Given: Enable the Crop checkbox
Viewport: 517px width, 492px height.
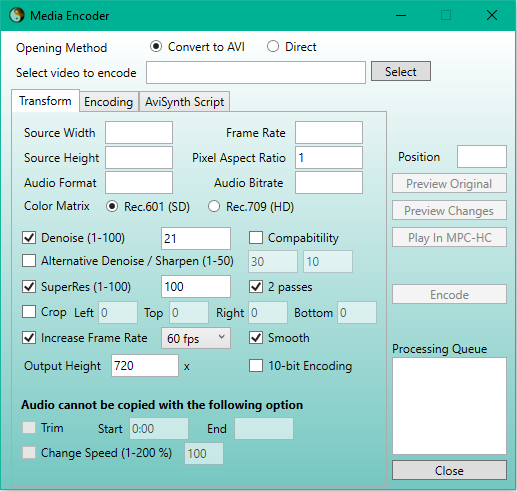Looking at the screenshot, I should click(29, 312).
